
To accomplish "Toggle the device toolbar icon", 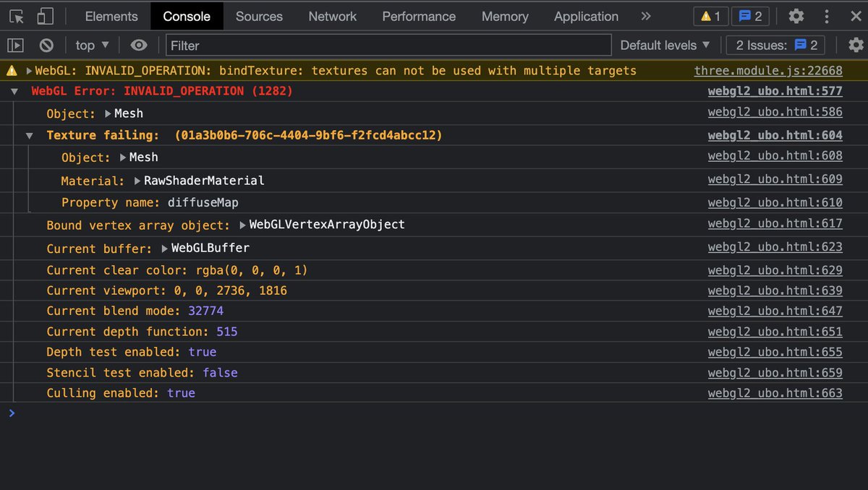I will click(x=45, y=16).
